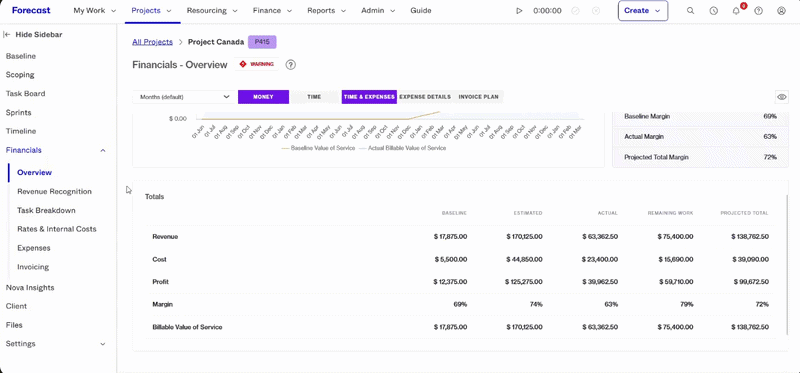Screen dimensions: 800x373
Task: Select Rates & Internal Costs
Action: click(x=57, y=229)
